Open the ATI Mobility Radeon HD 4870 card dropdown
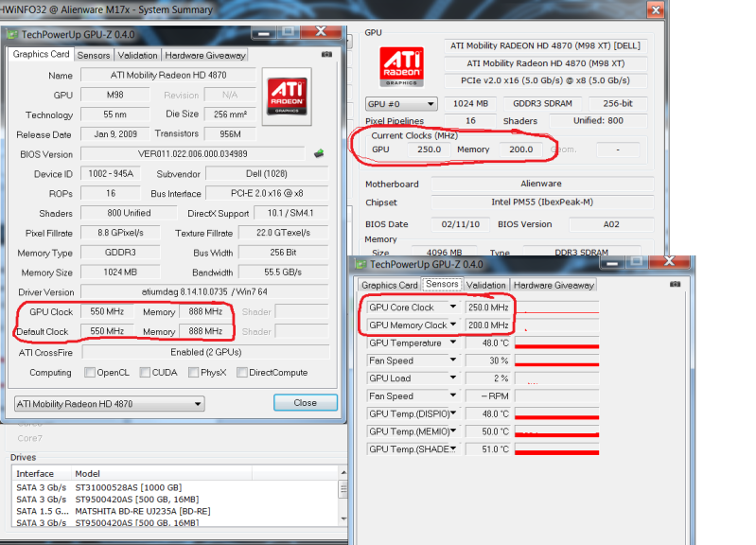 pos(110,404)
